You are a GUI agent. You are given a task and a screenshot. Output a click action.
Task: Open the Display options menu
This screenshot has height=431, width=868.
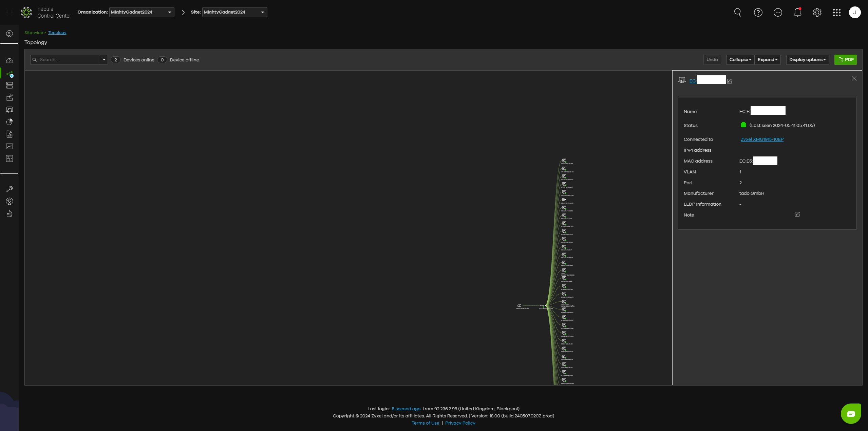point(807,60)
